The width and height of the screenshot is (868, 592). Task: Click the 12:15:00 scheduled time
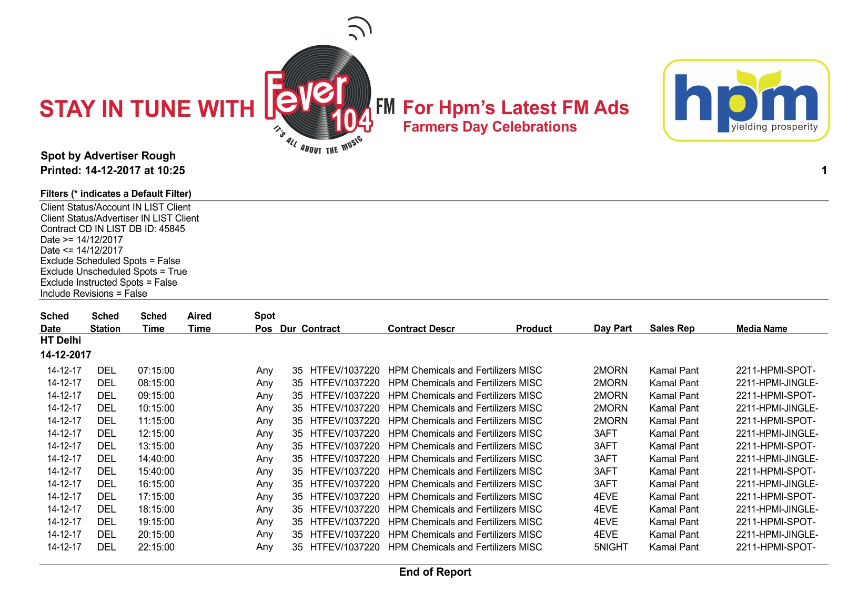[x=156, y=434]
